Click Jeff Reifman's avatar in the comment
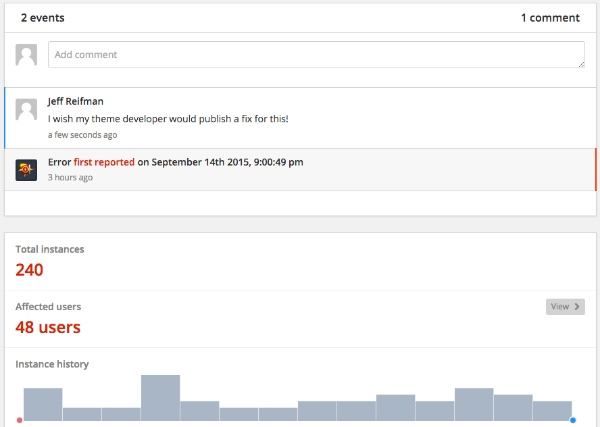 [x=27, y=109]
